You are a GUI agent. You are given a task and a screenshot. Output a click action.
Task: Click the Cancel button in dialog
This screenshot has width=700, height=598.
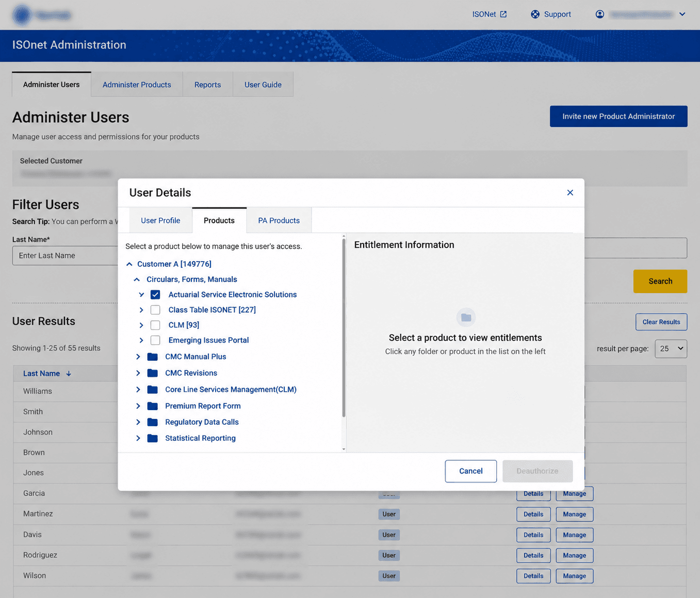[471, 471]
